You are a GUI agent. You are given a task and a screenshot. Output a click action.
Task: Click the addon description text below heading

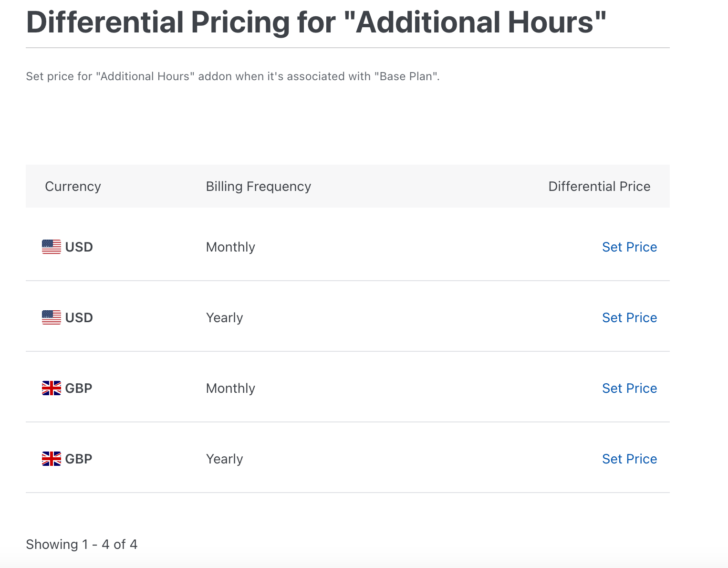click(232, 76)
